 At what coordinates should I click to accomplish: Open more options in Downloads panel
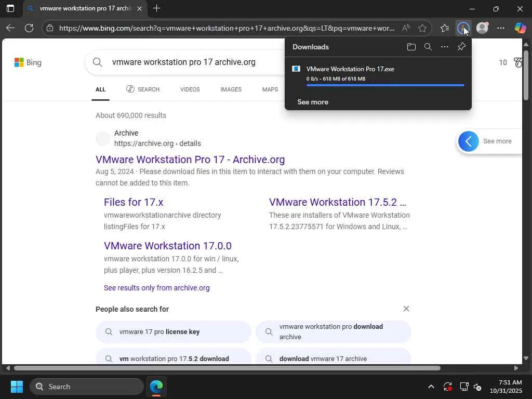coord(445,47)
